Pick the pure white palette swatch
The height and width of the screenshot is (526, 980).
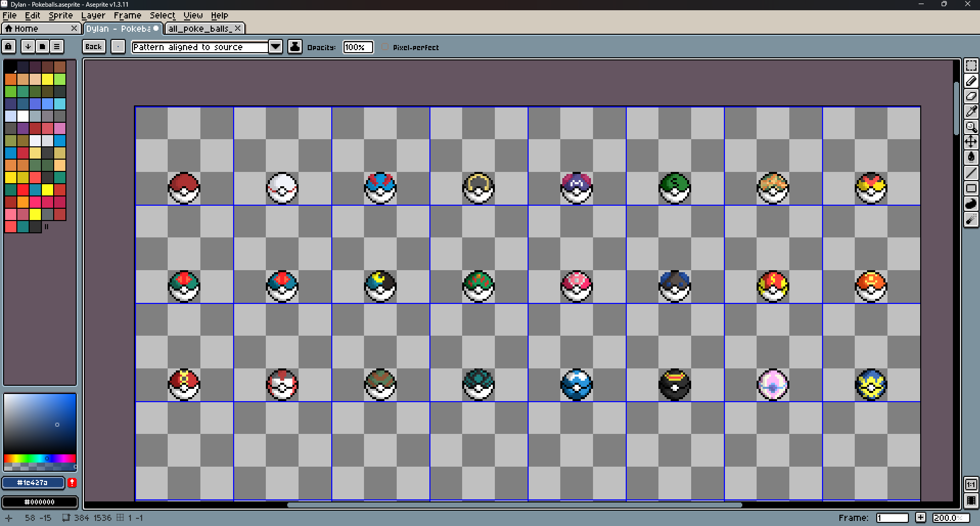[x=22, y=116]
